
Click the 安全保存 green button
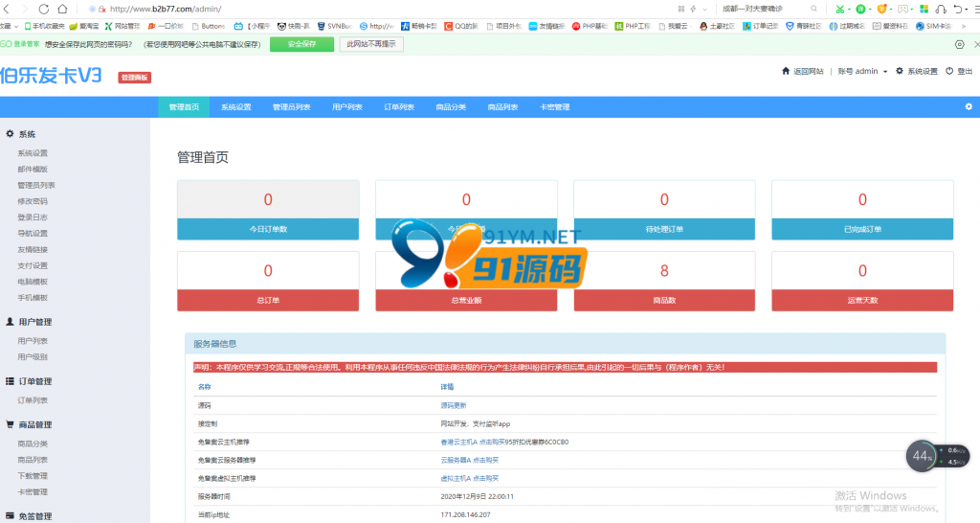pos(301,44)
